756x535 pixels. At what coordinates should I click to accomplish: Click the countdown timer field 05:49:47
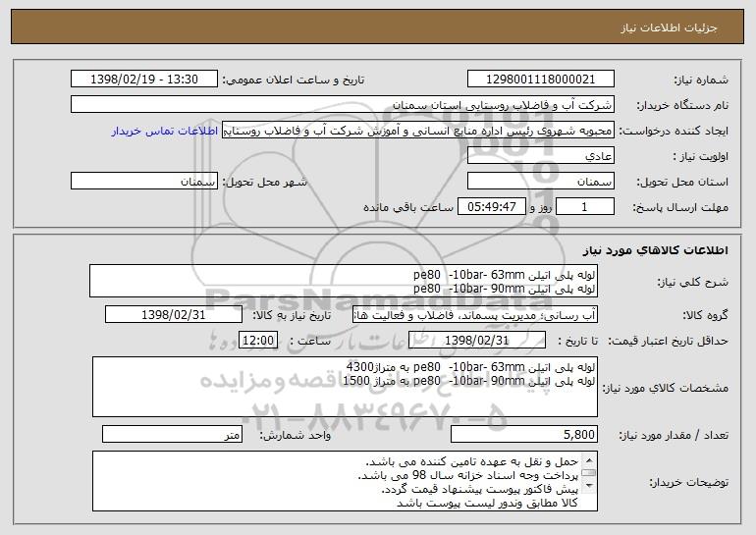coord(491,207)
